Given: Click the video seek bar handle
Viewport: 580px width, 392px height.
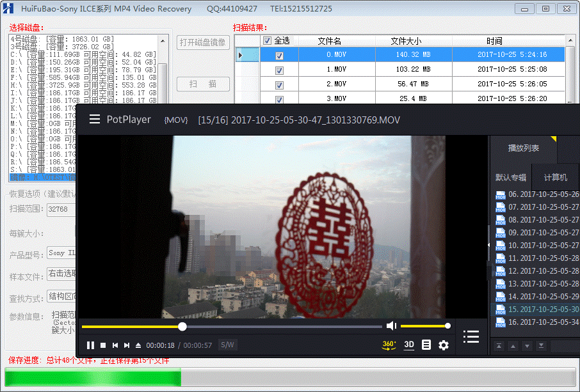Looking at the screenshot, I should [182, 327].
